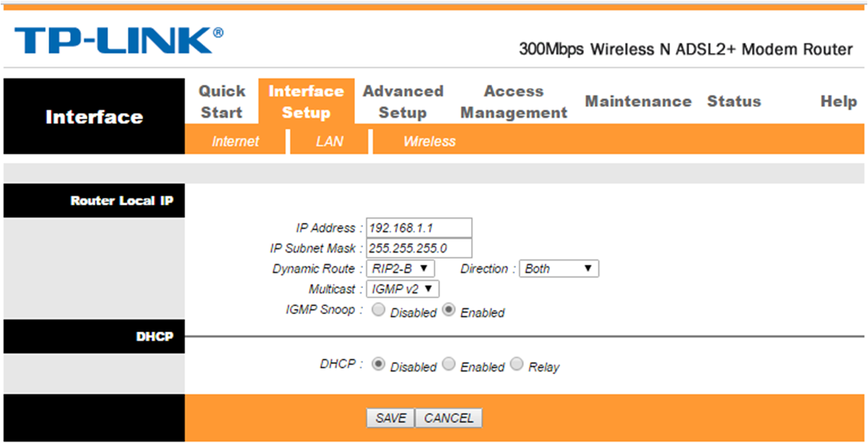Click the IP Subnet Mask field

[x=419, y=248]
